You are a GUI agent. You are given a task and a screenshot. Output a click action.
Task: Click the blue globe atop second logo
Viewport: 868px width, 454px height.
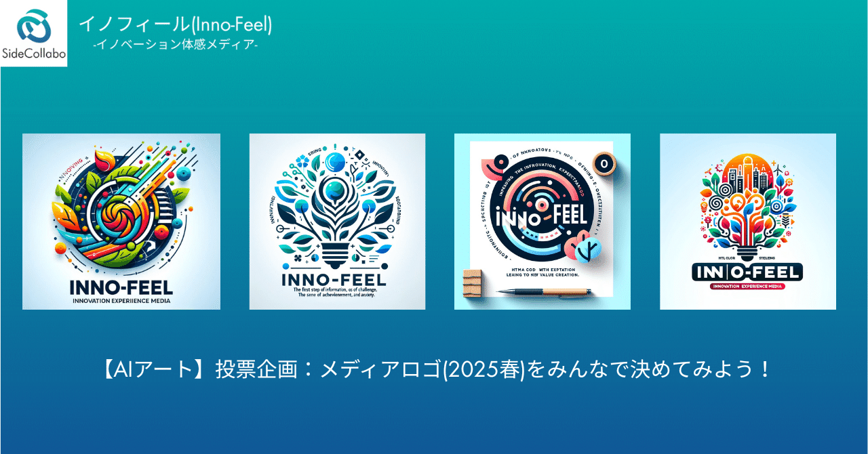335,163
